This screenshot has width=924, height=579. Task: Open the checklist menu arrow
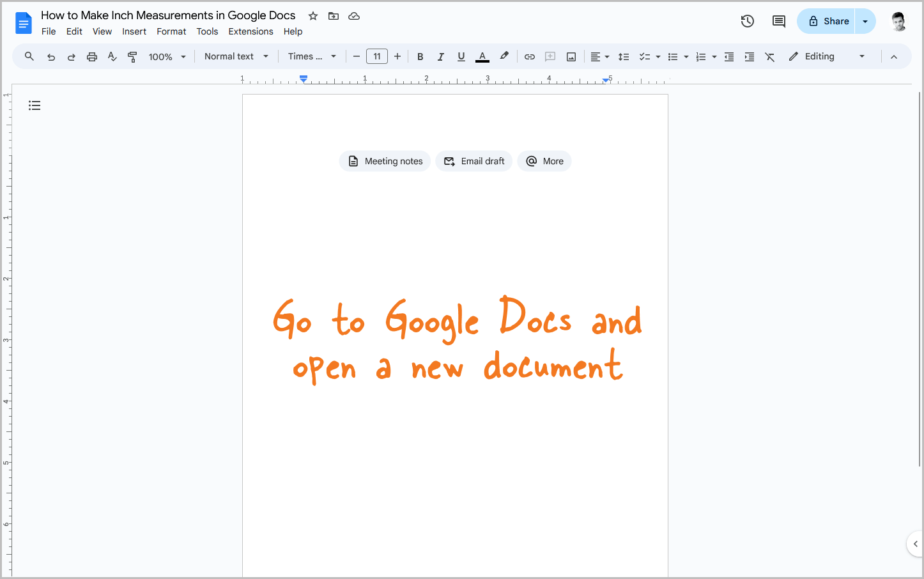tap(658, 57)
